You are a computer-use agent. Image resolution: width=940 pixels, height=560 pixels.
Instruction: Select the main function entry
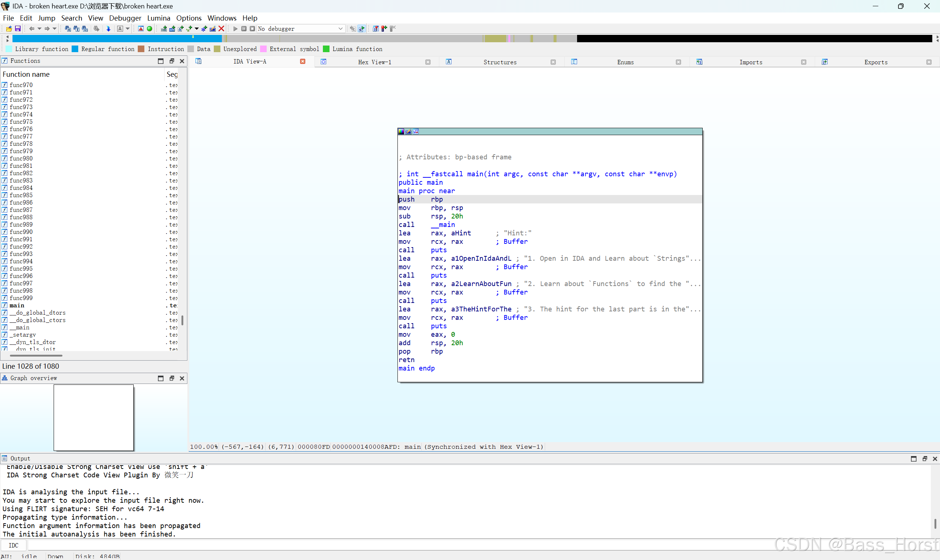click(x=17, y=305)
